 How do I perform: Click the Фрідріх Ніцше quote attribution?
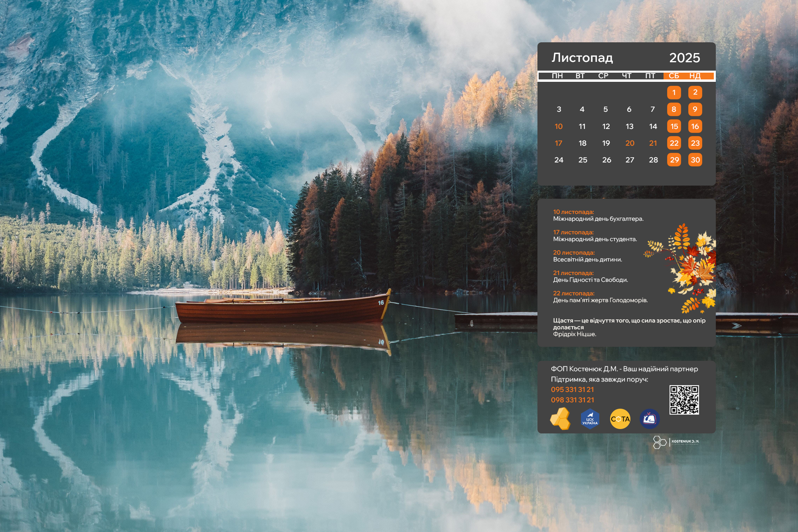click(574, 334)
